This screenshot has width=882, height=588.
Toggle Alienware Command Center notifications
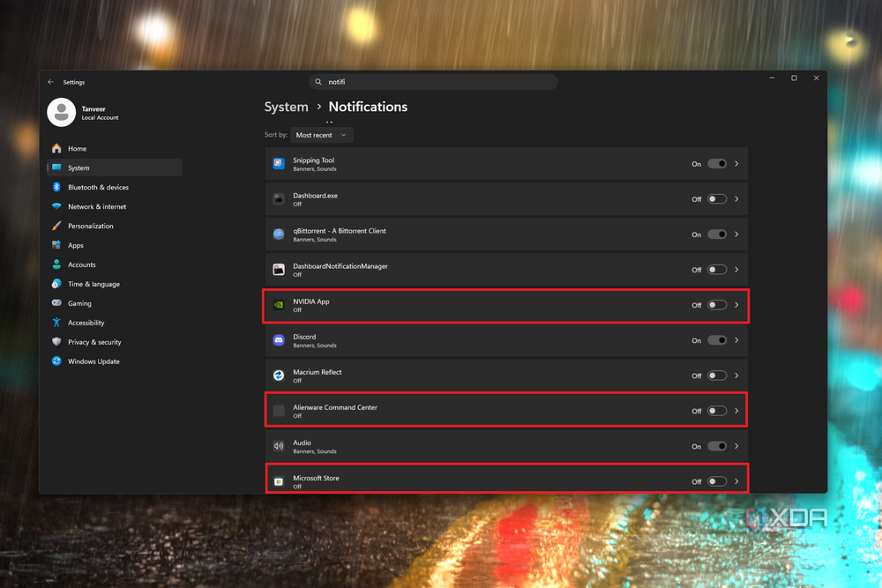[716, 411]
